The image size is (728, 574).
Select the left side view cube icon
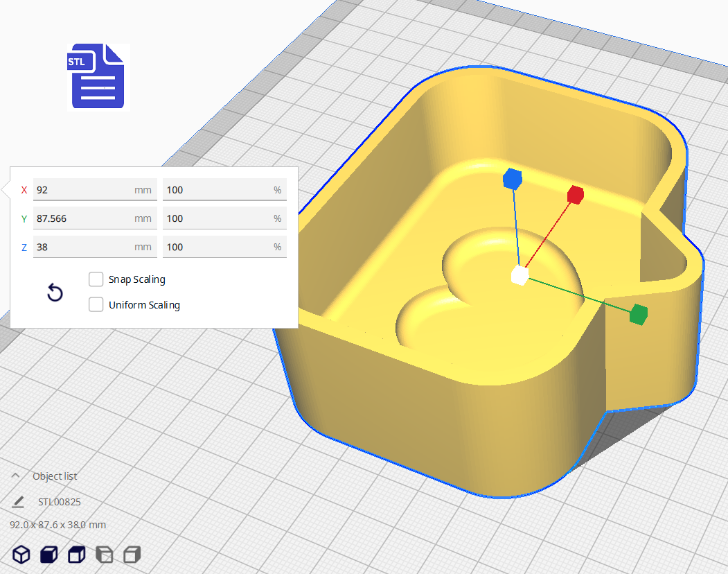point(104,555)
